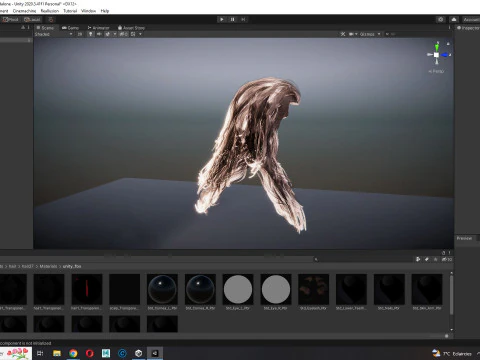Screen dimensions: 480x360
Task: Click the center cube of the scene gizmo
Action: click(436, 55)
